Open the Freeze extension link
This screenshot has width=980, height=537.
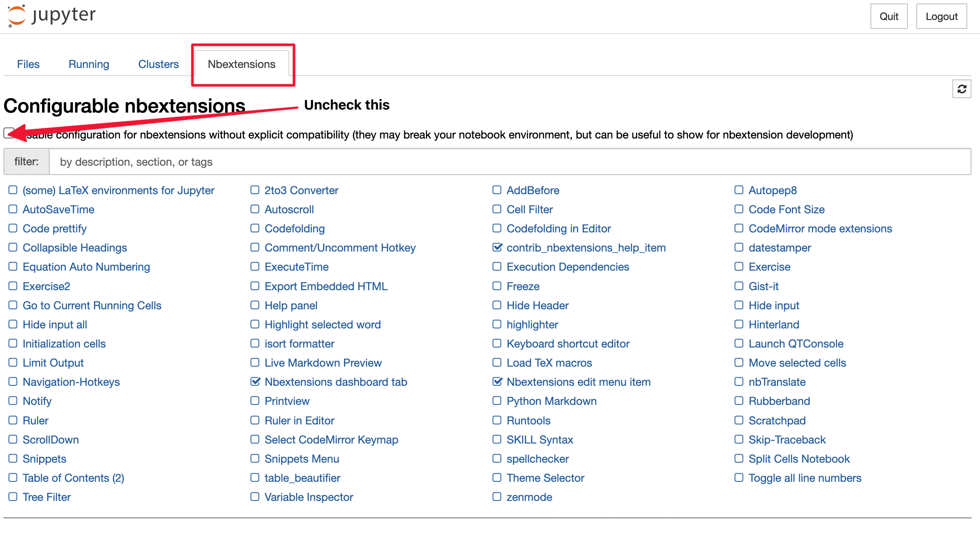tap(523, 286)
